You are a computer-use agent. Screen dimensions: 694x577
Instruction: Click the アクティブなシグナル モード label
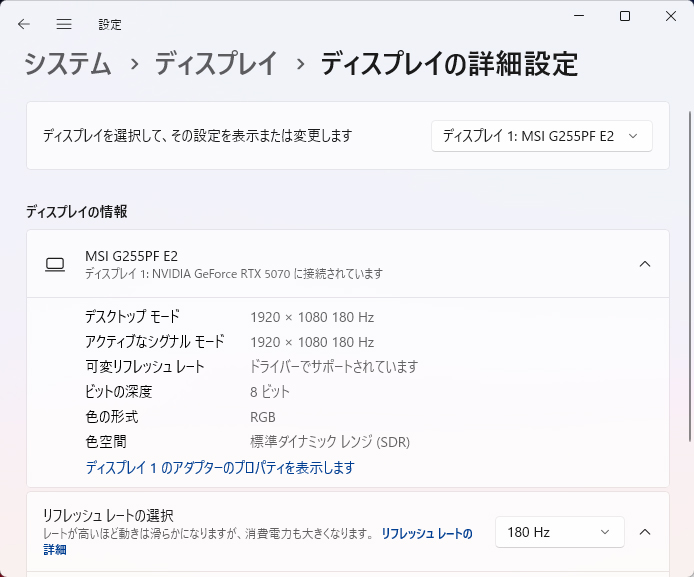(155, 342)
